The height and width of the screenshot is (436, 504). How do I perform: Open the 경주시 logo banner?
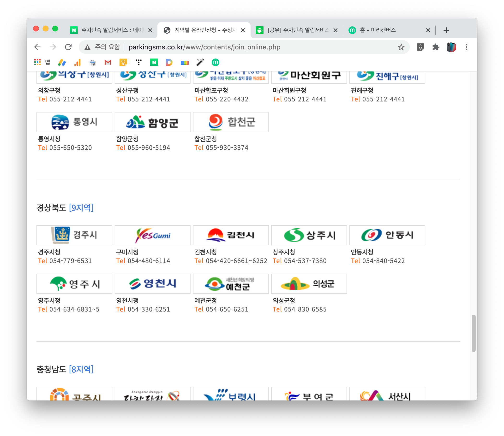click(74, 235)
